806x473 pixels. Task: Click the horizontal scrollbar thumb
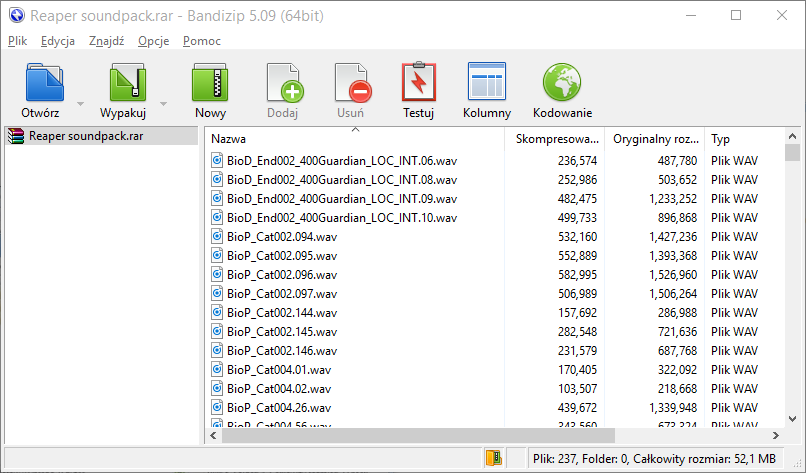(x=418, y=435)
